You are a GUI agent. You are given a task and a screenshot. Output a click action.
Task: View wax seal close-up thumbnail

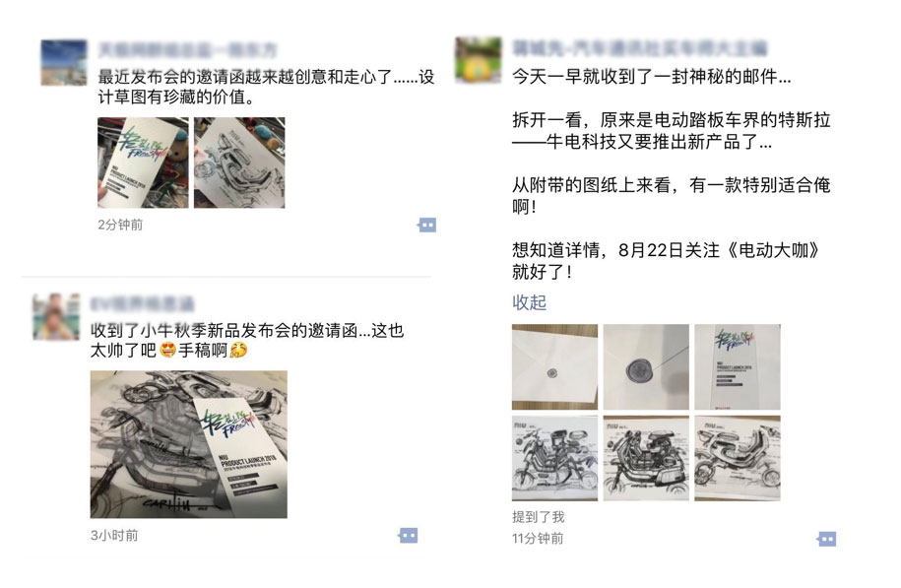[646, 366]
